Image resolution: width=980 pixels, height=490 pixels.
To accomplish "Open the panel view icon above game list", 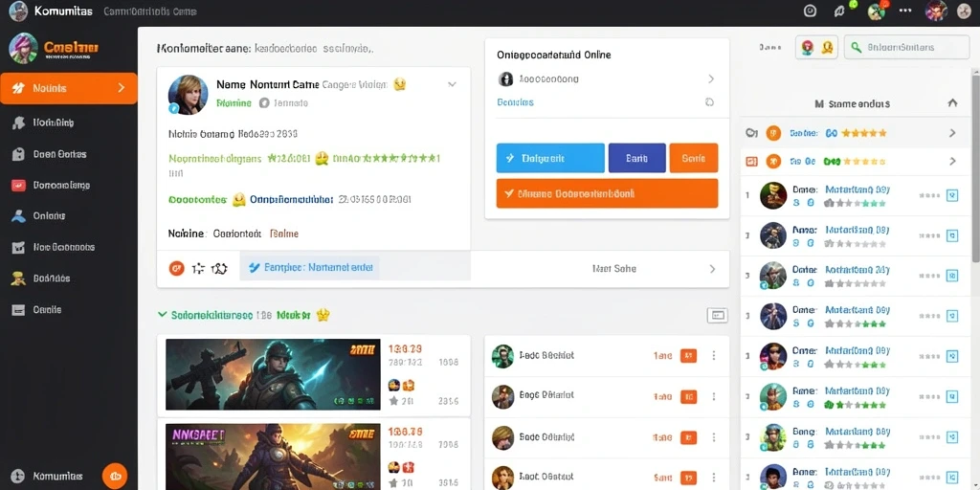I will (x=717, y=316).
